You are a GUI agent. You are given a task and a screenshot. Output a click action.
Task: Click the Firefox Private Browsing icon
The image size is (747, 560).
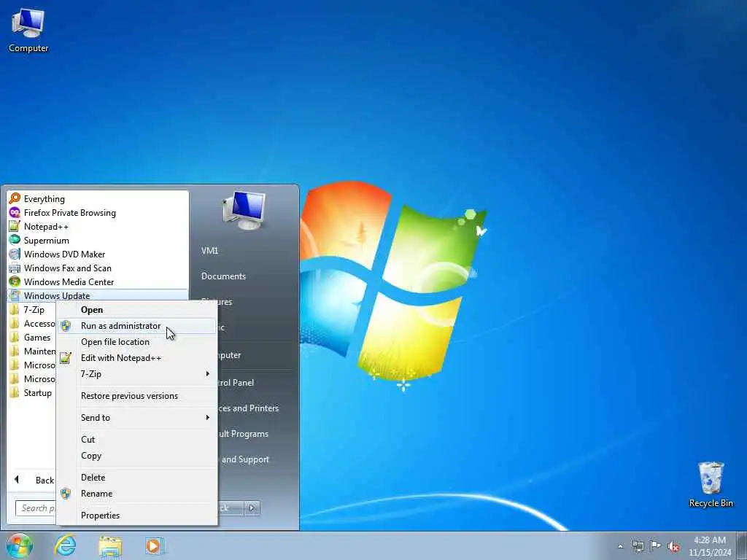point(15,212)
